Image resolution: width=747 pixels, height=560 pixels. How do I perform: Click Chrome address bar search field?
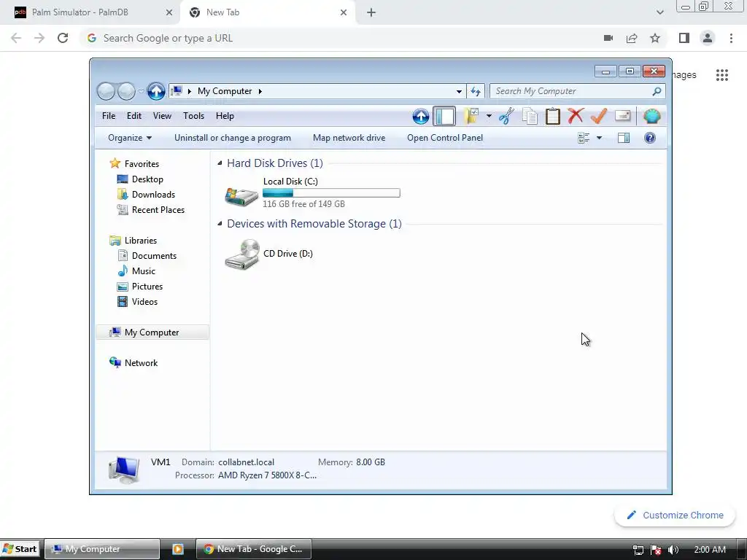343,38
